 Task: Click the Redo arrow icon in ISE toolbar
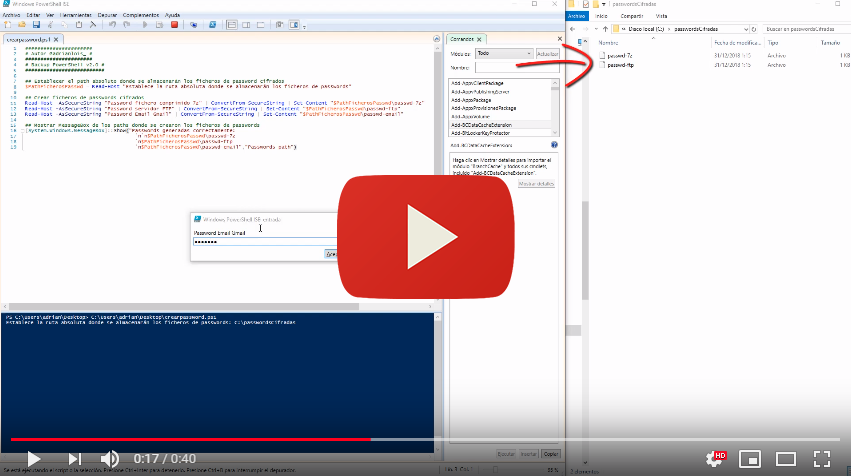126,25
